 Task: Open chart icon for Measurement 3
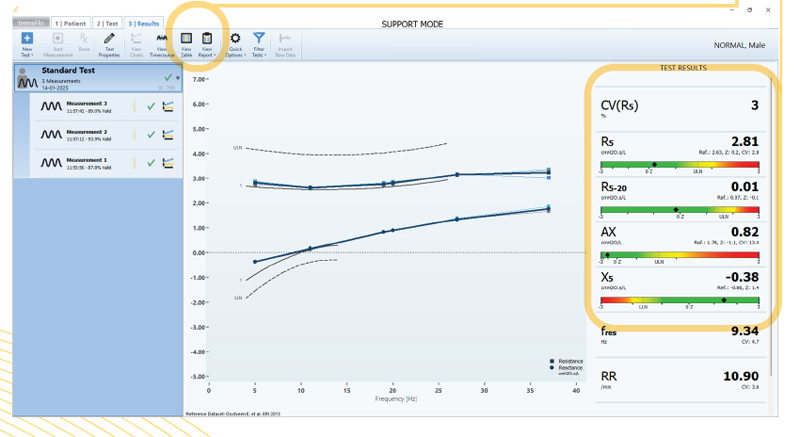pos(168,106)
